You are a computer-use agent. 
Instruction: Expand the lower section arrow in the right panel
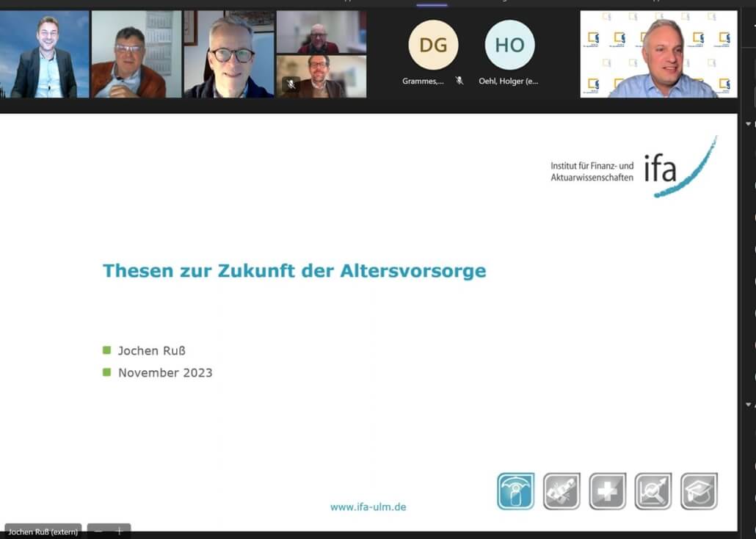[748, 405]
